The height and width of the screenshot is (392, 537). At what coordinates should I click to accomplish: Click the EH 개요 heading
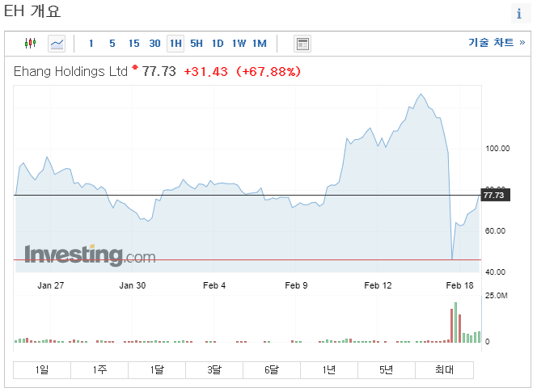point(32,11)
